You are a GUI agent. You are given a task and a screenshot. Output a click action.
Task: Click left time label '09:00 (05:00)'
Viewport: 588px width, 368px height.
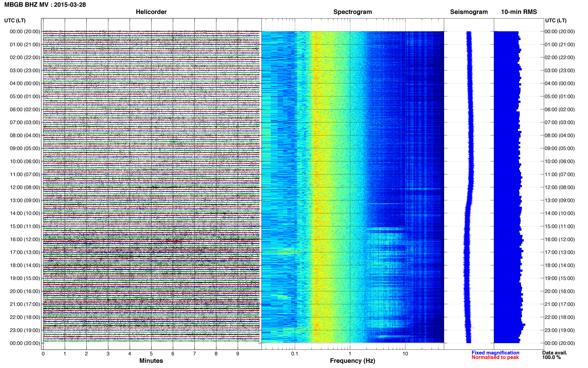point(25,148)
